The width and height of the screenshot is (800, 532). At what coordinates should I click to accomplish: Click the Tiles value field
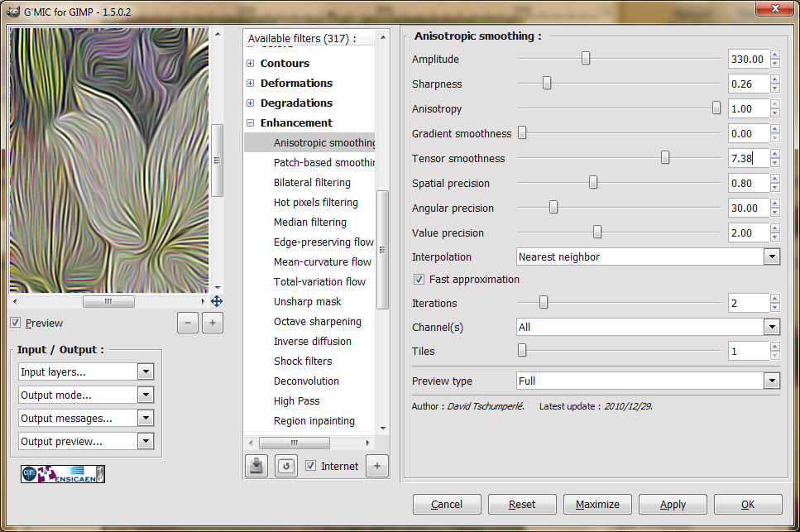pos(749,351)
